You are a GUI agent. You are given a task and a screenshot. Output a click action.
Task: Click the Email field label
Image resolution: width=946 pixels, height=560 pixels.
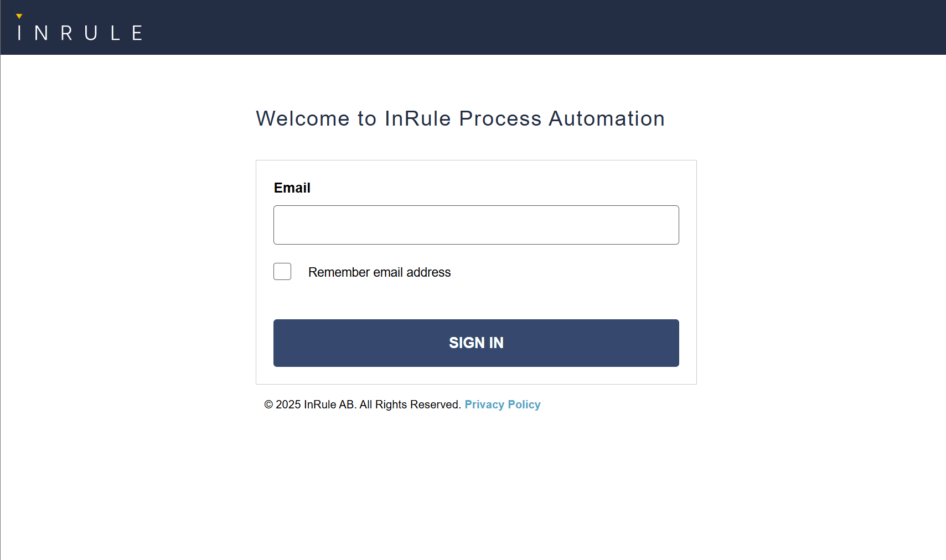pos(292,188)
